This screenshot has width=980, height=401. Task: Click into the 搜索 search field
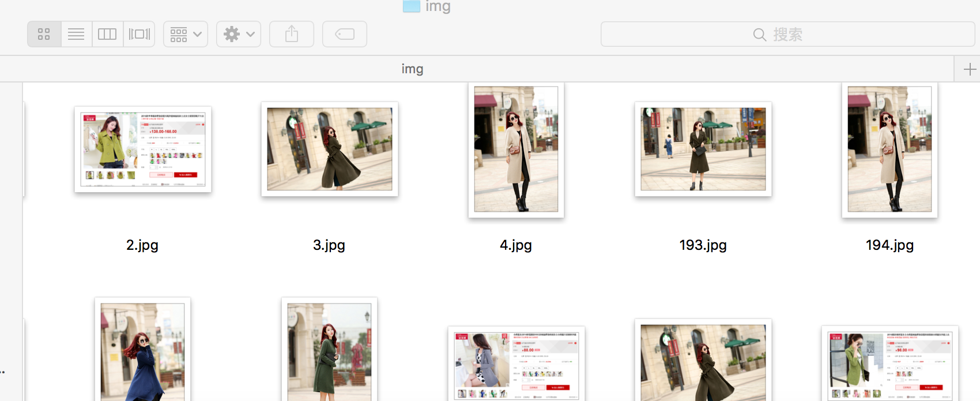(x=787, y=34)
